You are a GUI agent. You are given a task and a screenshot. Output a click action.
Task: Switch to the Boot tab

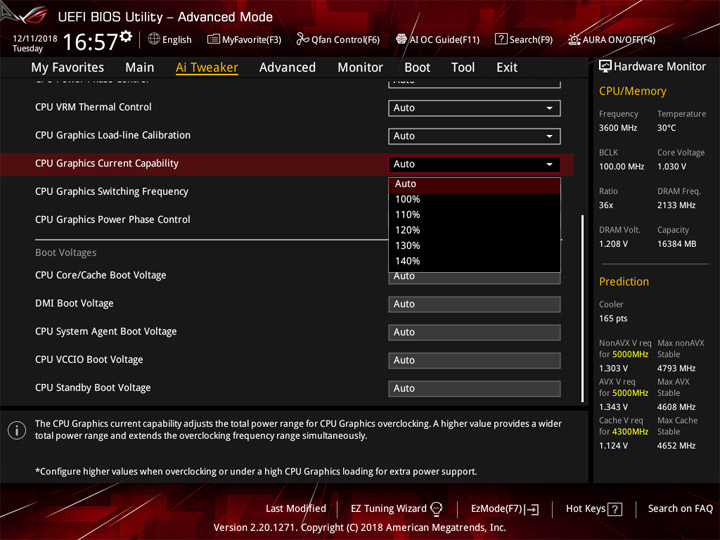pos(417,68)
